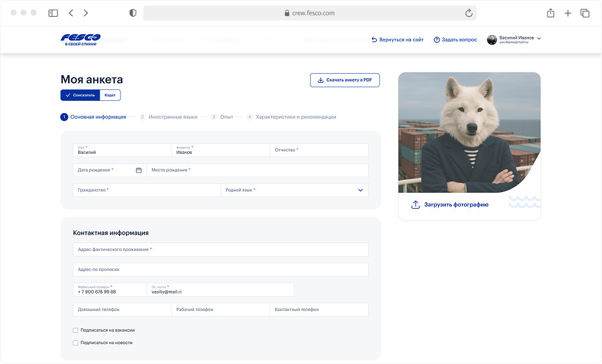Click the calendar icon in birth date field
The height and width of the screenshot is (364, 602).
pos(139,170)
